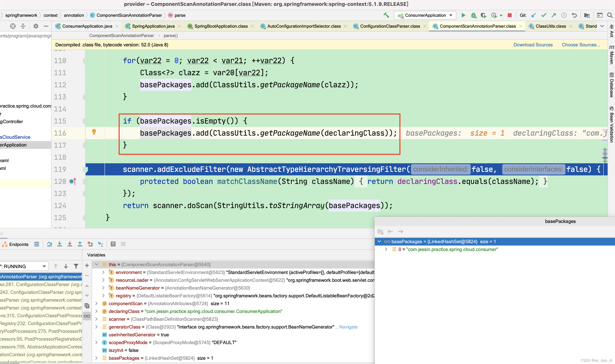Run to cursor in the debugger toolbar
Viewport: 615px width, 364px height.
click(x=100, y=244)
